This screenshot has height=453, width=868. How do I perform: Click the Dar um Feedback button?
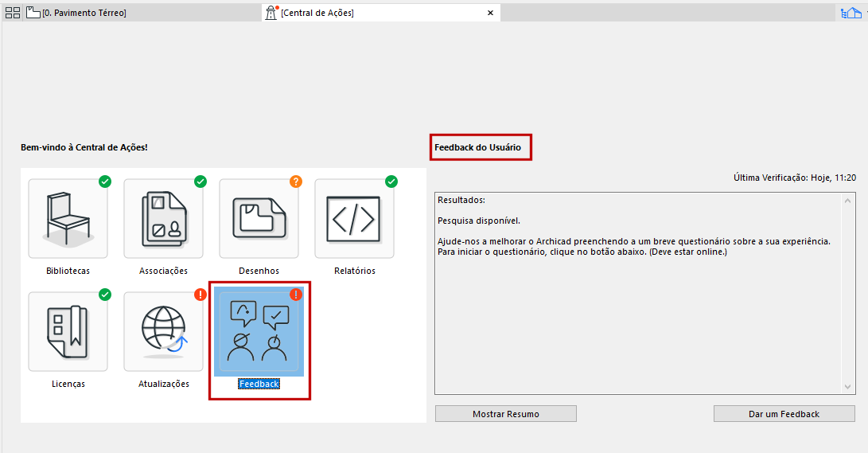coord(784,414)
